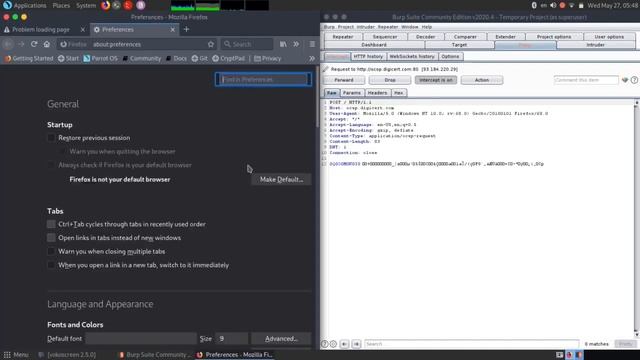This screenshot has width=640, height=360.
Task: Toggle Ctrl+Tab cycles through tabs checkbox
Action: (x=51, y=224)
